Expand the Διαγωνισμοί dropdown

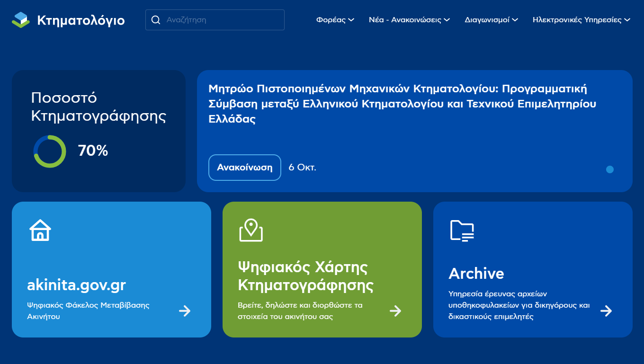coord(491,20)
